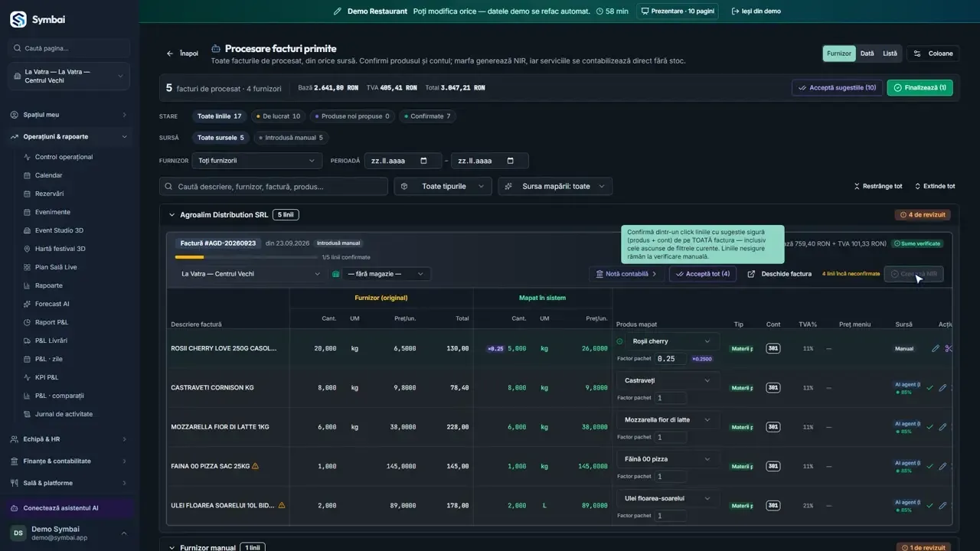
Task: Open the fără magazie warehouse dropdown
Action: coord(386,274)
